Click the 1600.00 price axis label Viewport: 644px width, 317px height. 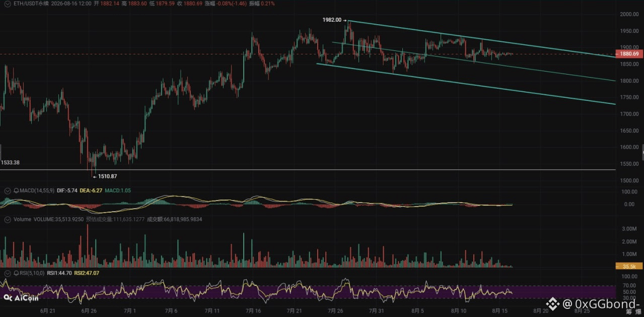629,147
